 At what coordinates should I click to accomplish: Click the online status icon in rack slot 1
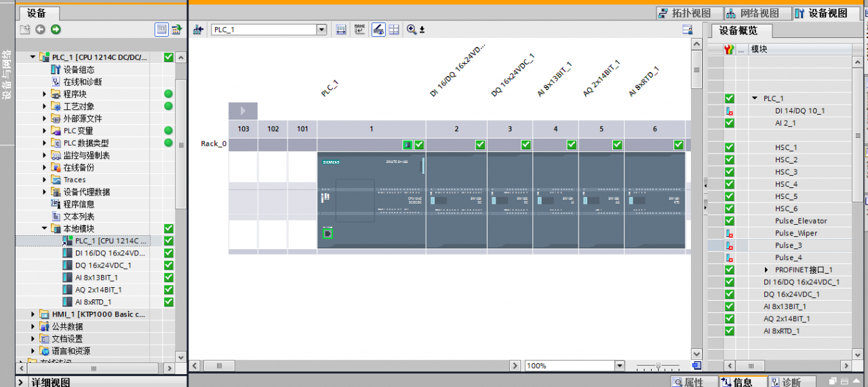click(x=408, y=145)
